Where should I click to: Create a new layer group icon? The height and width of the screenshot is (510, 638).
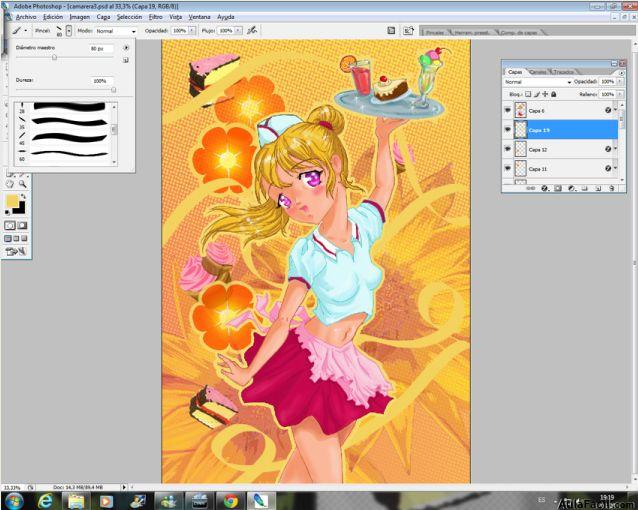click(585, 188)
